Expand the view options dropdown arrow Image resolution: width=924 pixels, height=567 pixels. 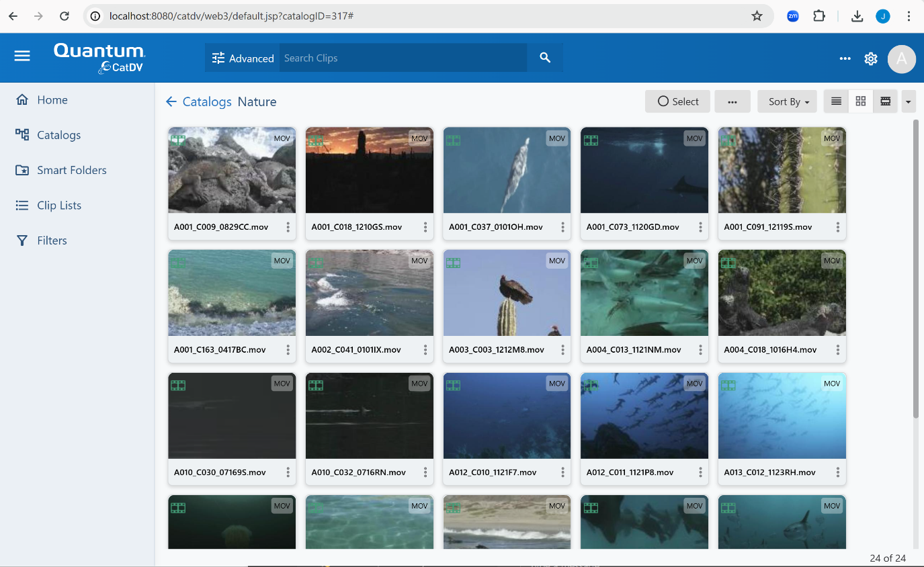(x=909, y=101)
